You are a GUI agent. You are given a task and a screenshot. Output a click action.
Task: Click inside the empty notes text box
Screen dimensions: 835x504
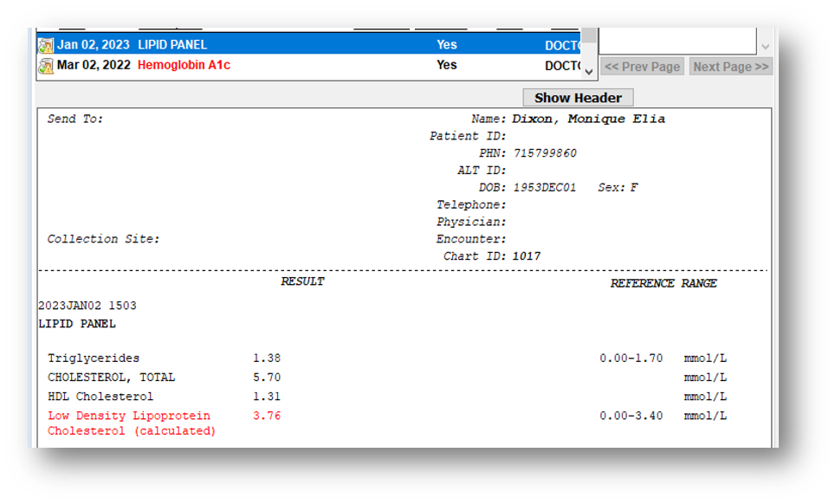678,41
